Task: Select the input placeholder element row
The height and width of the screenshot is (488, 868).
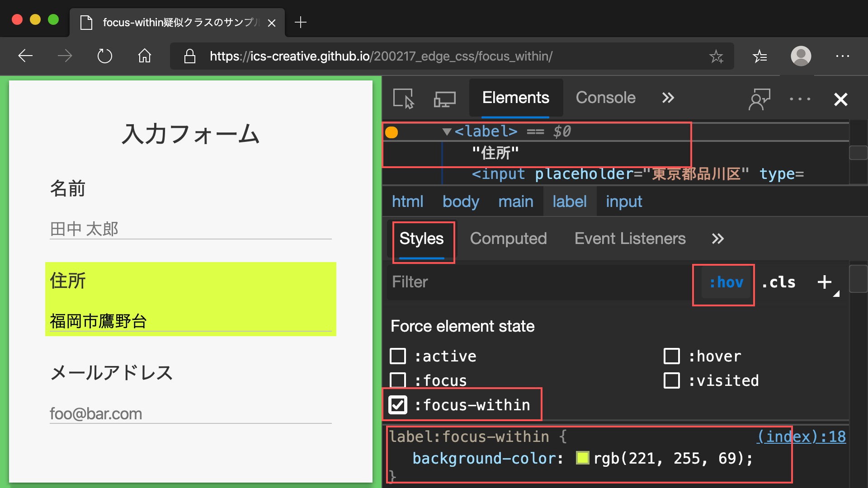Action: coord(637,174)
